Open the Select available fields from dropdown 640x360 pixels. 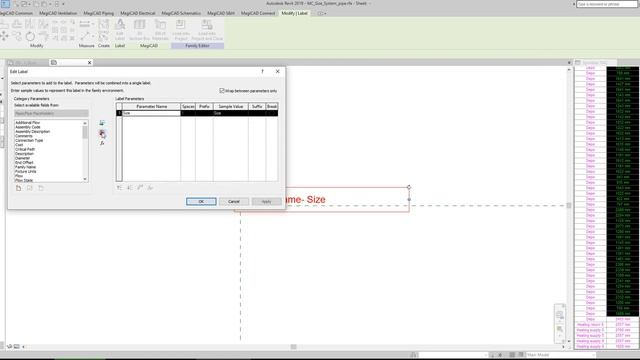51,113
